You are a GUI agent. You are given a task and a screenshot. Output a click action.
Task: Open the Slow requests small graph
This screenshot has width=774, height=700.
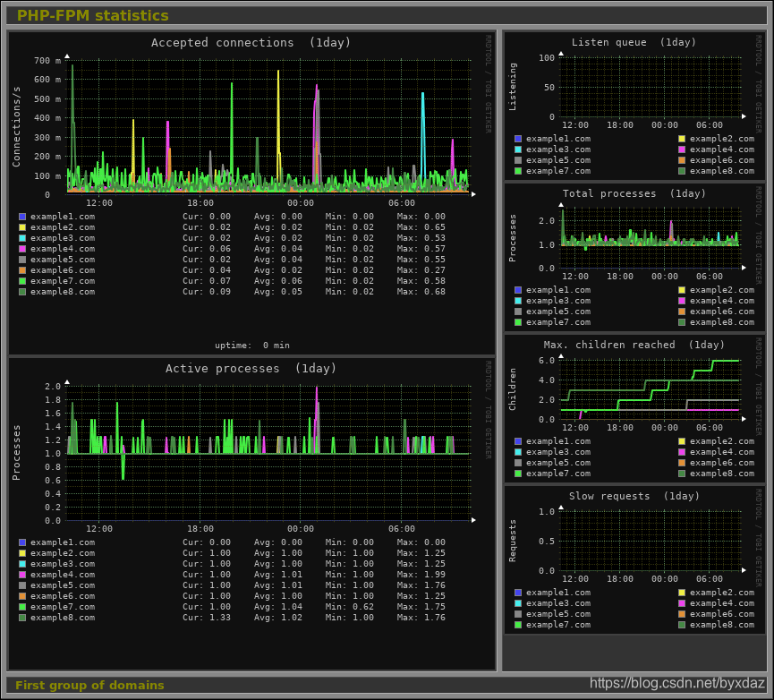[x=634, y=559]
